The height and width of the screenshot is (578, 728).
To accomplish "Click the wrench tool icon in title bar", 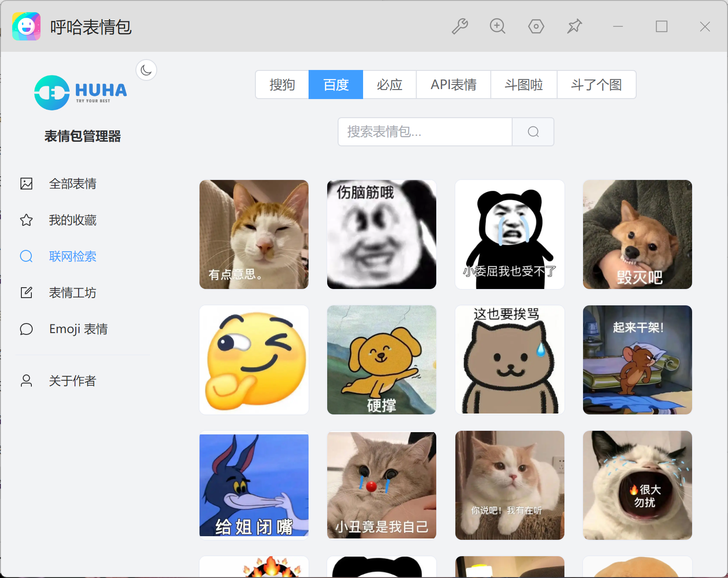I will point(460,26).
